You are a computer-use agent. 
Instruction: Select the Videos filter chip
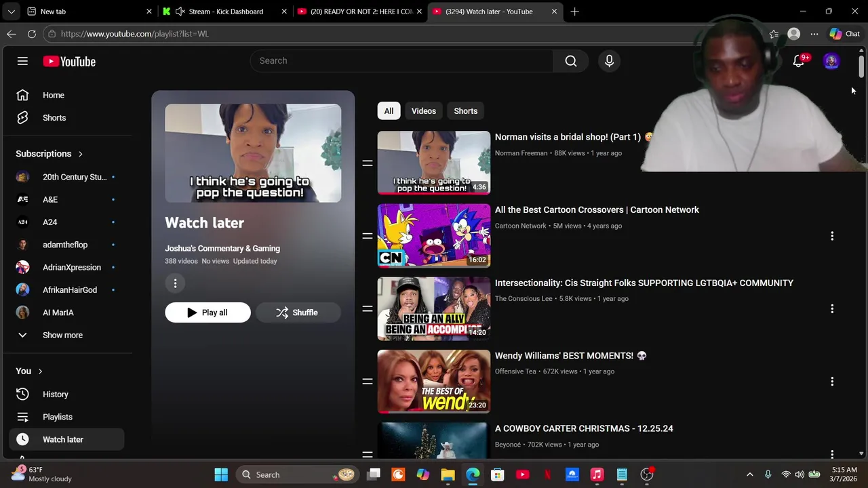[424, 111]
